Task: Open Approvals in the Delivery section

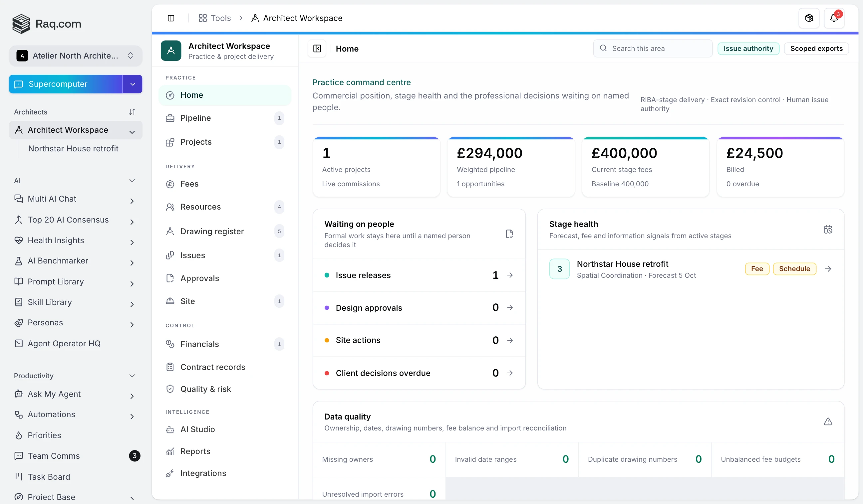Action: [225, 278]
